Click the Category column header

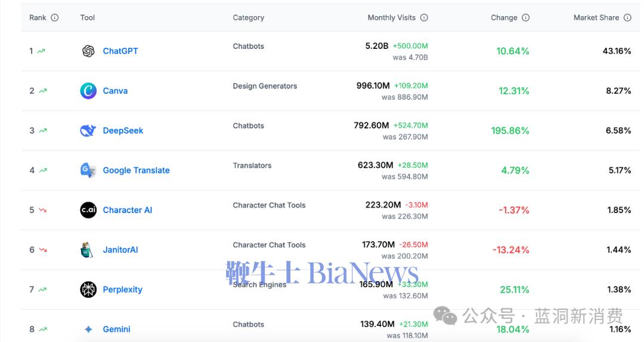pyautogui.click(x=248, y=18)
